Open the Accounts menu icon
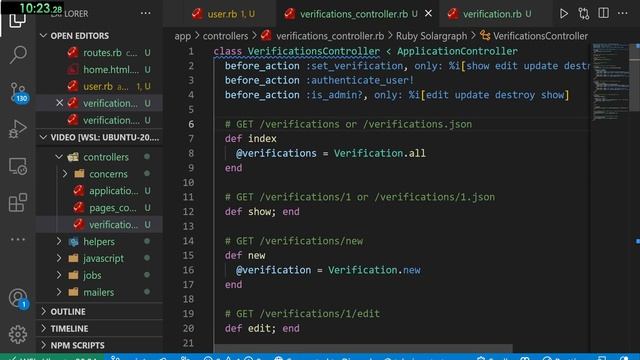640x360 pixels. click(18, 298)
